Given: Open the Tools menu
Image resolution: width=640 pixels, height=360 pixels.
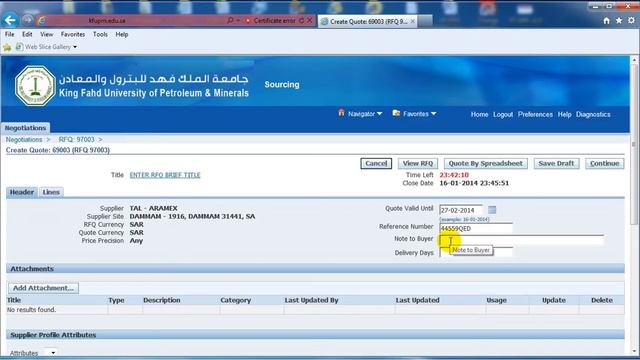Looking at the screenshot, I should click(x=100, y=34).
